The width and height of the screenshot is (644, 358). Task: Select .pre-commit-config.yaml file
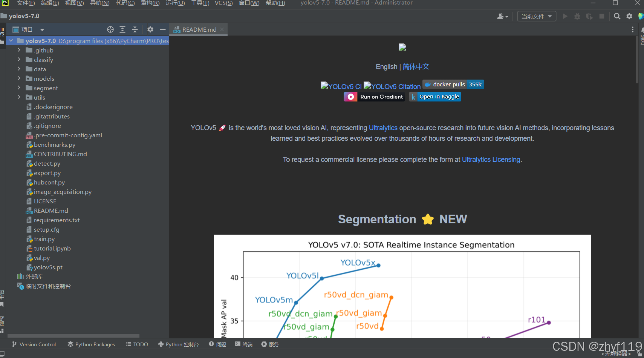68,135
